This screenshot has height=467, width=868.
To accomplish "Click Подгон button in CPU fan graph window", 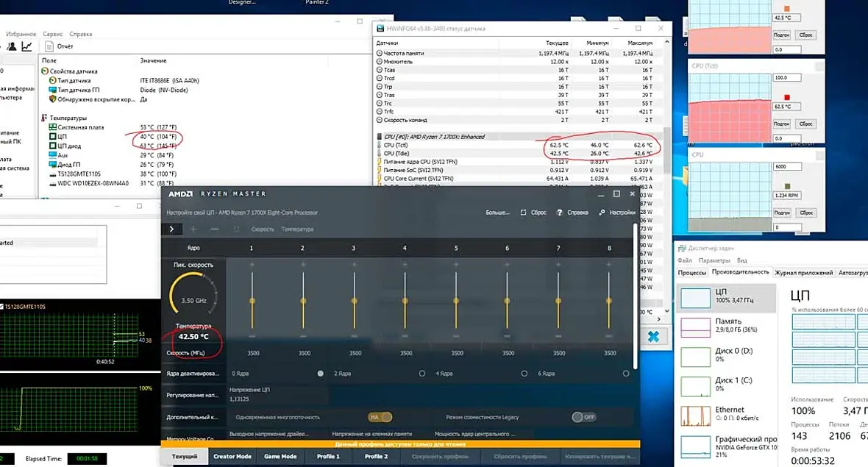I will pyautogui.click(x=782, y=213).
